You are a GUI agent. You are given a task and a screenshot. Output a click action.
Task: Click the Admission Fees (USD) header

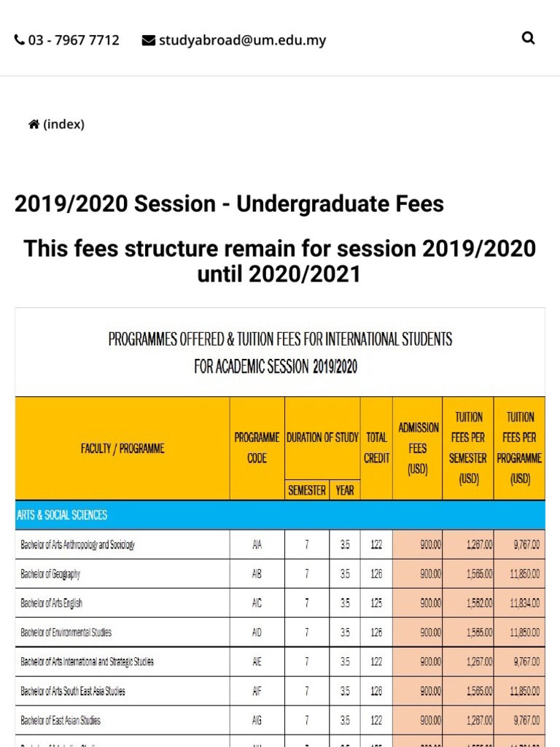[418, 449]
